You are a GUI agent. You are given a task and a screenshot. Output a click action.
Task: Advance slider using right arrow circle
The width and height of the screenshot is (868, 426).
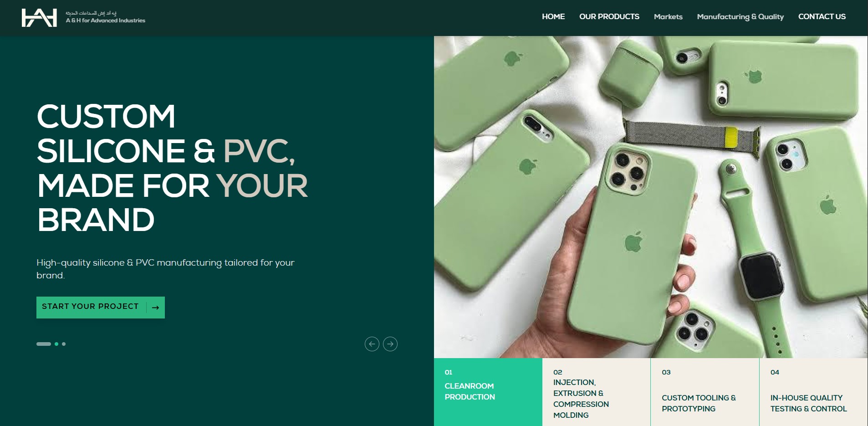(390, 344)
